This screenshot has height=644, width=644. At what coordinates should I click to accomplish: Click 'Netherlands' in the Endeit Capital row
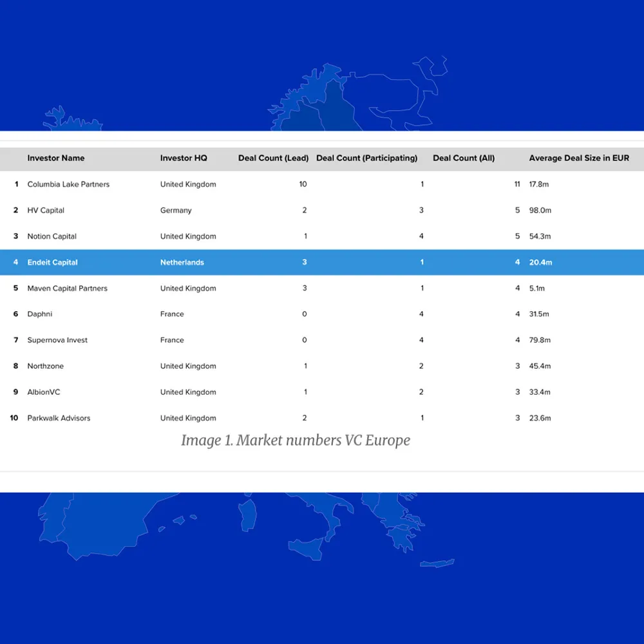[182, 263]
